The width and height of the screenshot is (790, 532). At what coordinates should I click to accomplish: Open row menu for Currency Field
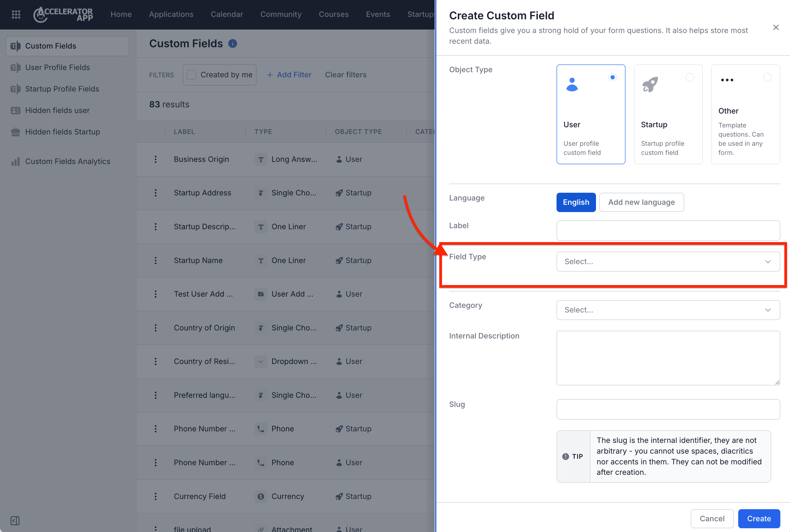coord(156,496)
